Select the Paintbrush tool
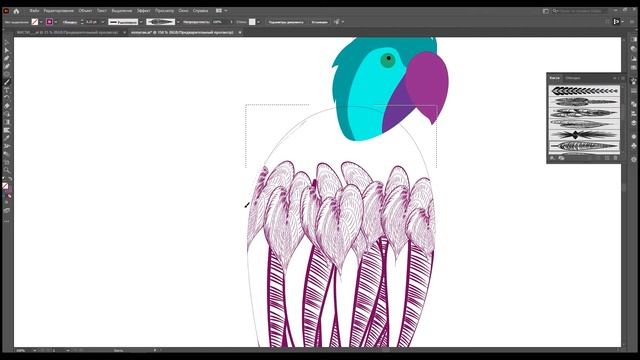The width and height of the screenshot is (640, 360). point(7,82)
